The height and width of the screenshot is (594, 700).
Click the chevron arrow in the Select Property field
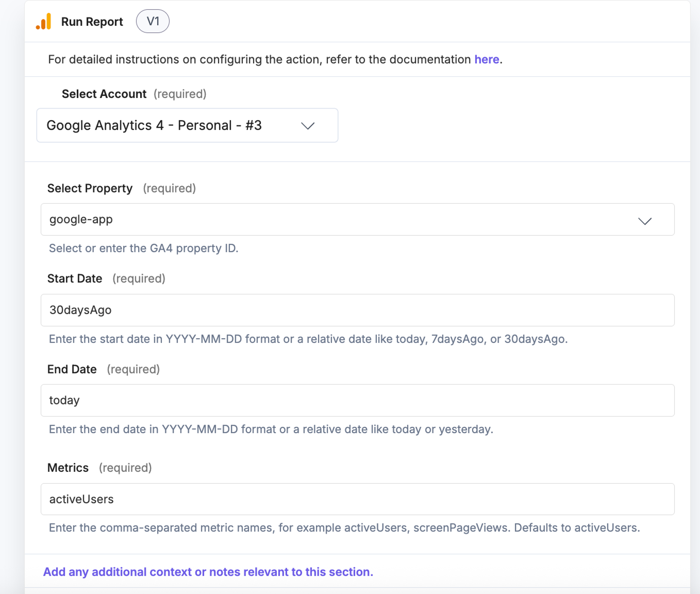click(645, 221)
